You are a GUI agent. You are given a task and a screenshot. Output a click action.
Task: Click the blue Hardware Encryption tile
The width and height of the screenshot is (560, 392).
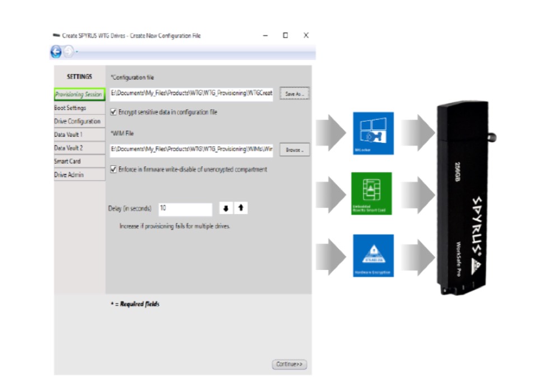(373, 255)
